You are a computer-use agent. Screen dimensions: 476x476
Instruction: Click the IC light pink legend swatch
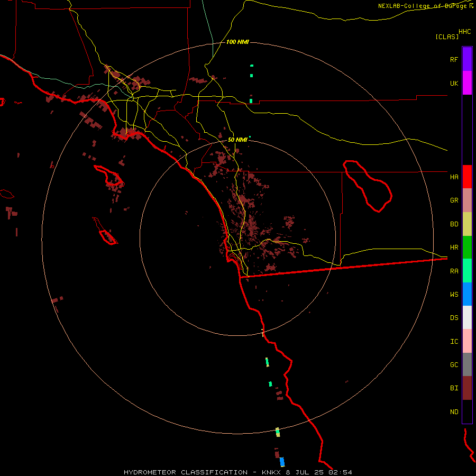pyautogui.click(x=467, y=341)
